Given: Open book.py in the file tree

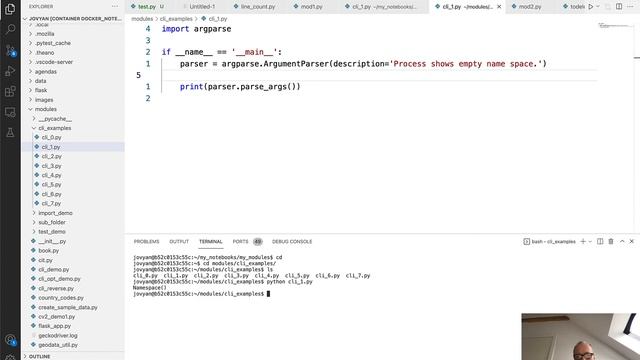Looking at the screenshot, I should (49, 251).
